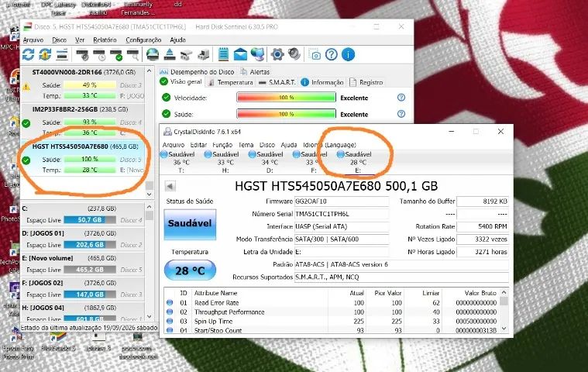Select volume D: [JOGOS 01]
The width and height of the screenshot is (588, 372).
82,239
